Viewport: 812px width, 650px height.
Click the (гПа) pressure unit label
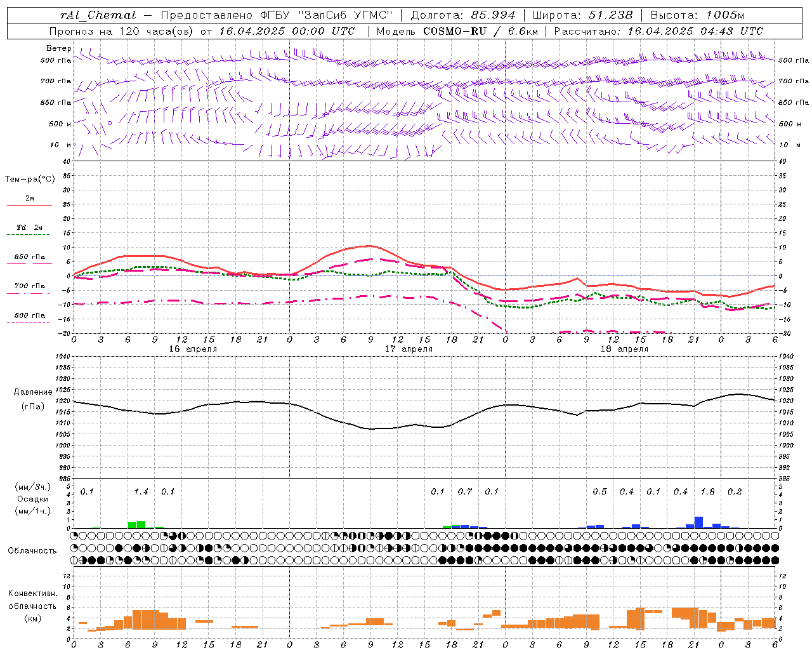pos(33,407)
